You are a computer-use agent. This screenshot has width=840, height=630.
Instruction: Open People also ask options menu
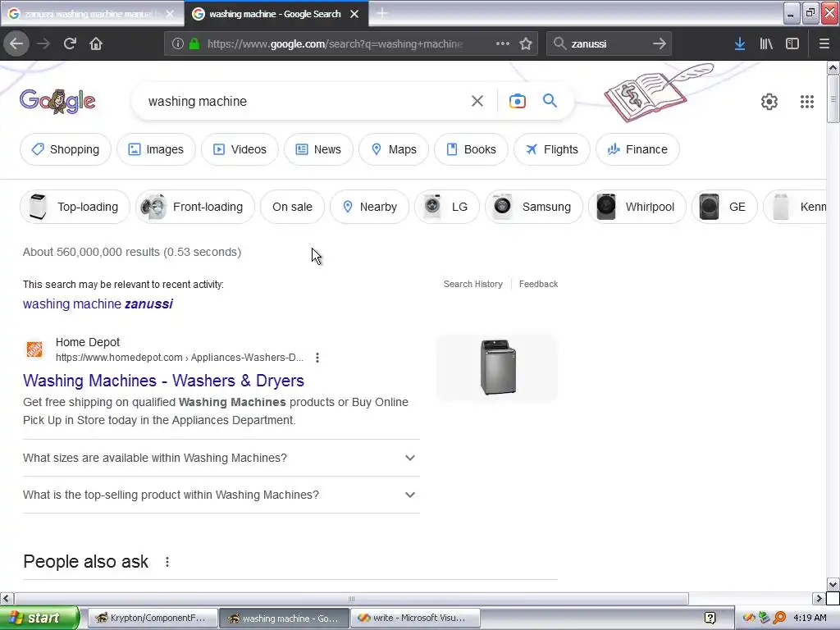(x=167, y=561)
